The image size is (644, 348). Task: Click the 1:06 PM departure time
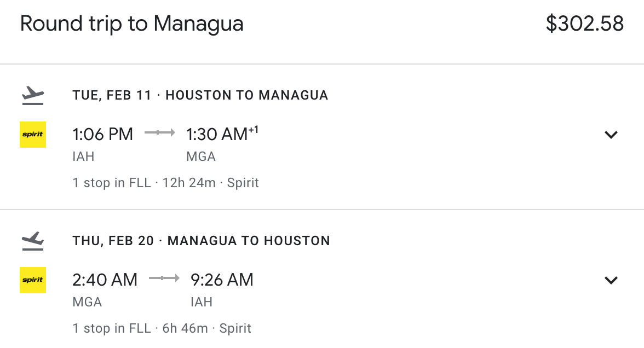click(x=103, y=134)
